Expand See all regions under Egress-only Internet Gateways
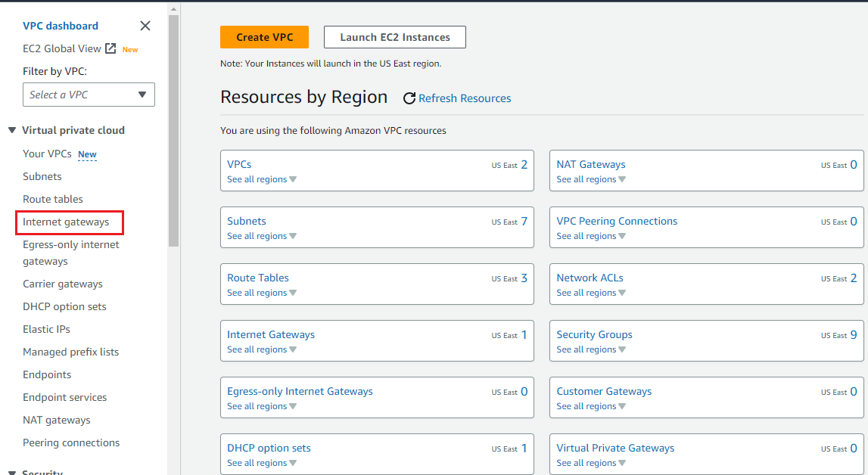This screenshot has height=475, width=868. (x=262, y=406)
